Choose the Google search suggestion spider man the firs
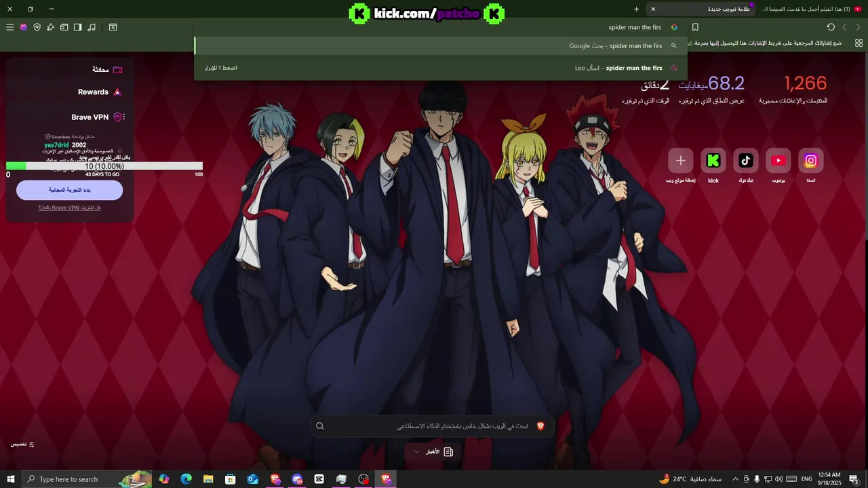This screenshot has width=868, height=488. [x=441, y=45]
